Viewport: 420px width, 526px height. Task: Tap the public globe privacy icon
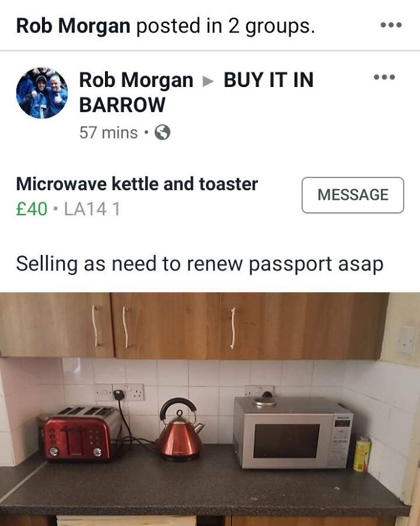pyautogui.click(x=163, y=133)
